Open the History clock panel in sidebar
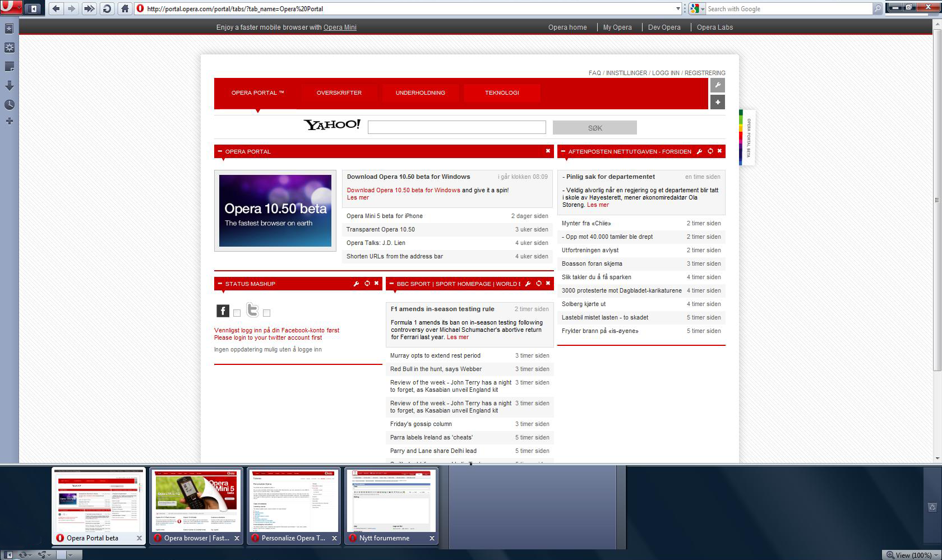This screenshot has width=942, height=560. click(9, 105)
